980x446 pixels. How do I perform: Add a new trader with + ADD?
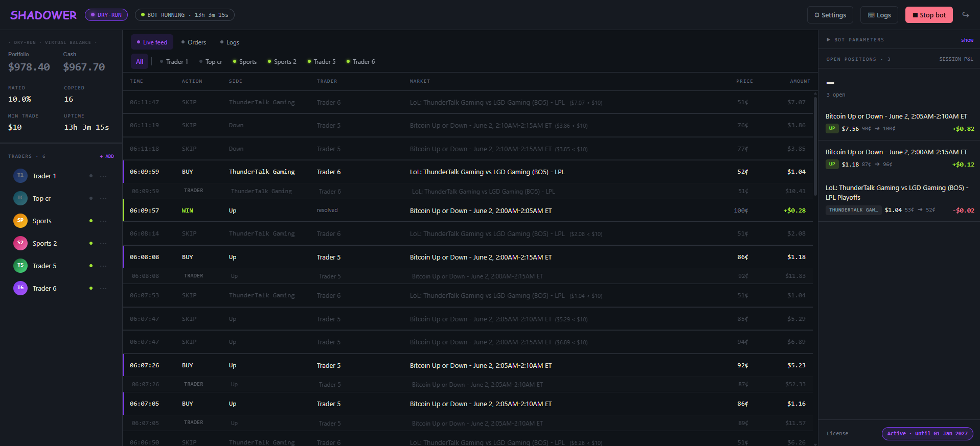(x=107, y=156)
